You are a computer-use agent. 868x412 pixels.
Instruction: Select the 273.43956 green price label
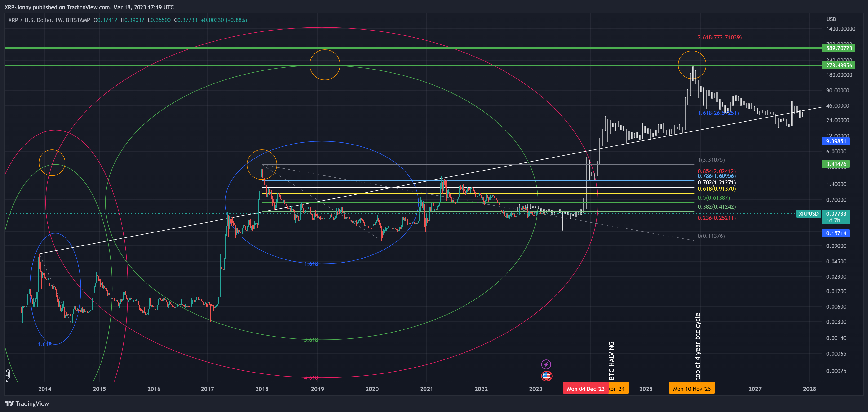[839, 65]
